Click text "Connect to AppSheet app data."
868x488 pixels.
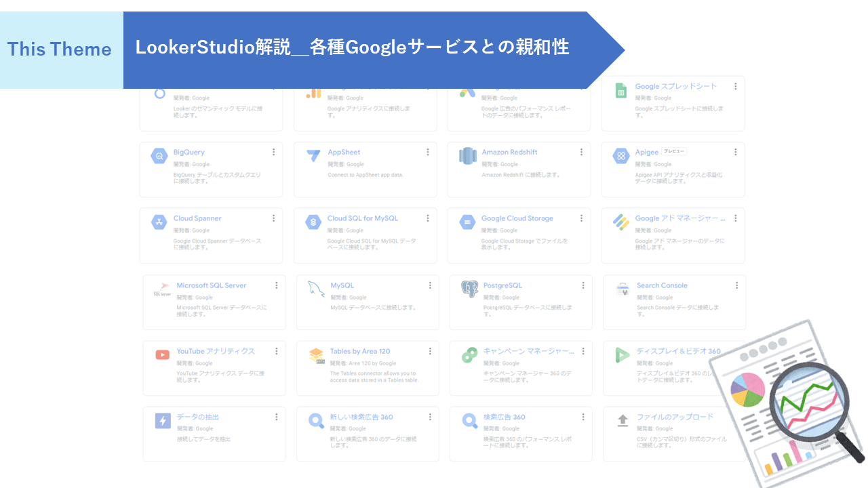click(366, 175)
